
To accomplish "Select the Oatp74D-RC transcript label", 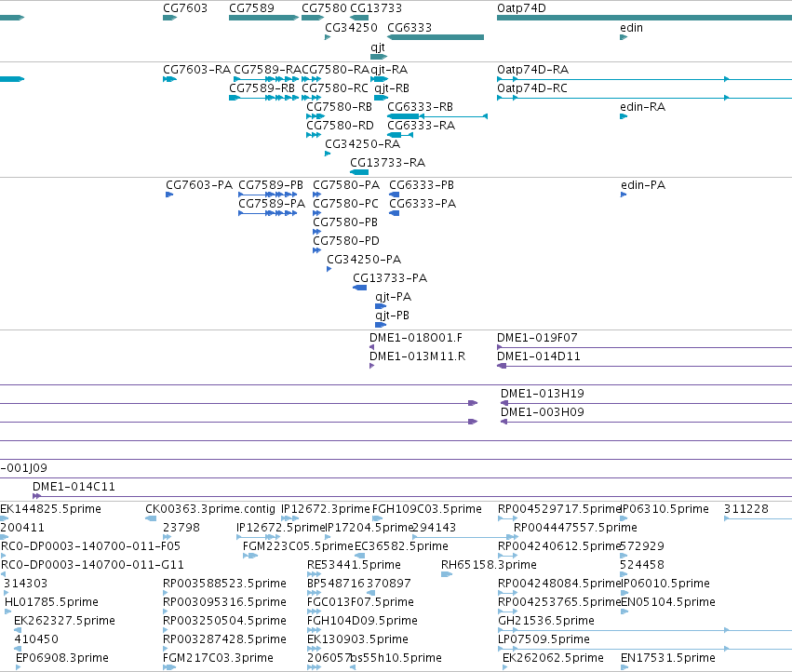I will click(532, 88).
